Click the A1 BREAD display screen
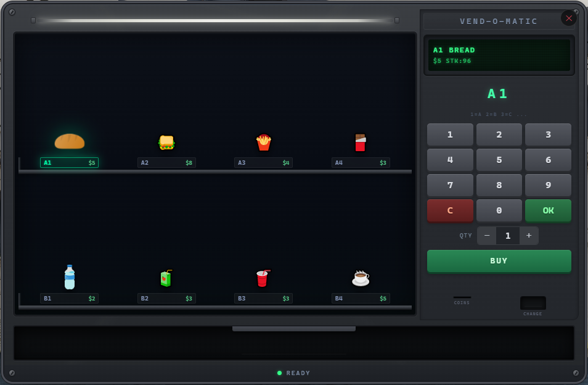588x385 pixels. point(499,55)
